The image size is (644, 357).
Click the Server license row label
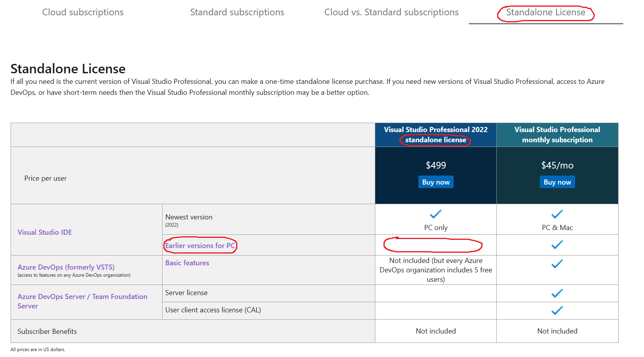coord(186,293)
